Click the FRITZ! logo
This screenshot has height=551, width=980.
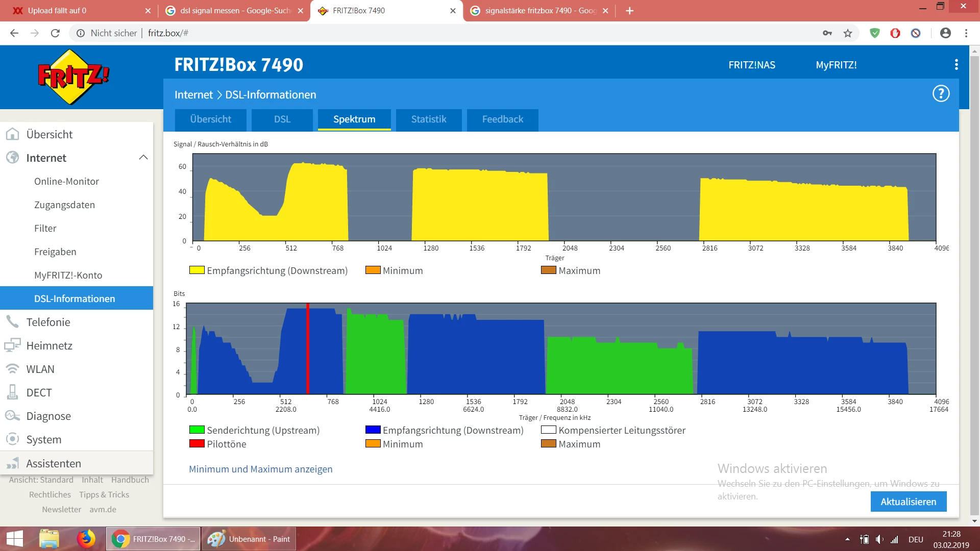tap(73, 77)
